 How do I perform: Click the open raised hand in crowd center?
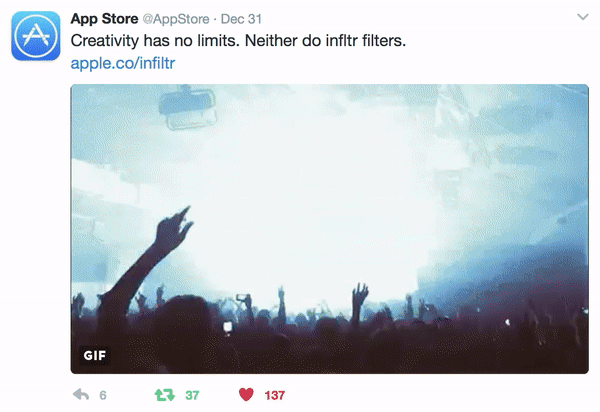click(x=359, y=300)
